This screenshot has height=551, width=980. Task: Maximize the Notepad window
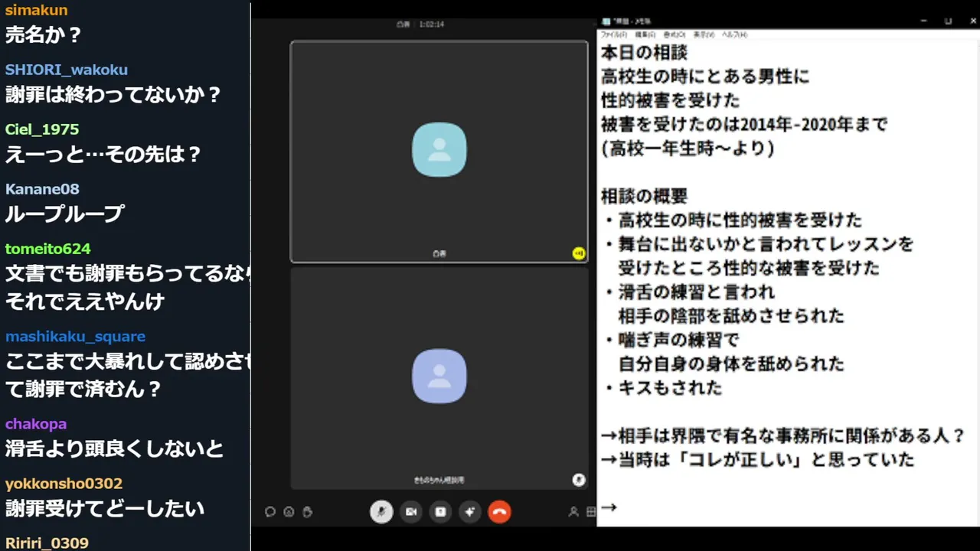point(948,21)
